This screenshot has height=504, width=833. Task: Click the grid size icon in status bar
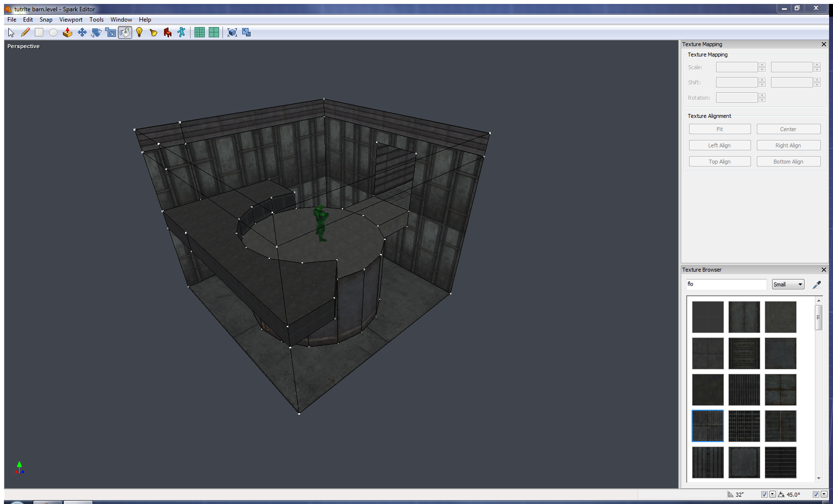click(730, 495)
